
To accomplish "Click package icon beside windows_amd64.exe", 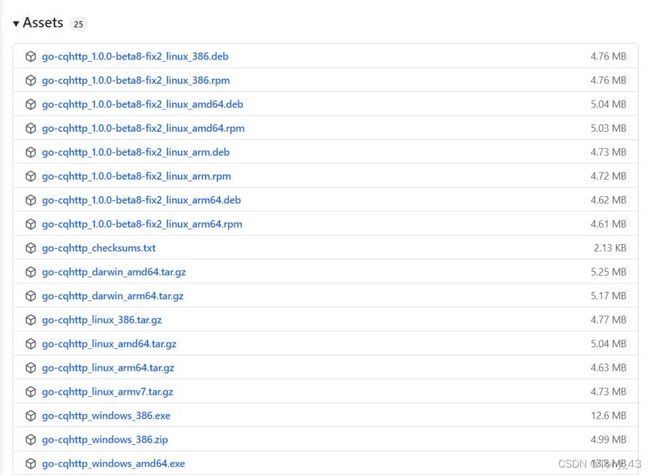I will click(31, 463).
